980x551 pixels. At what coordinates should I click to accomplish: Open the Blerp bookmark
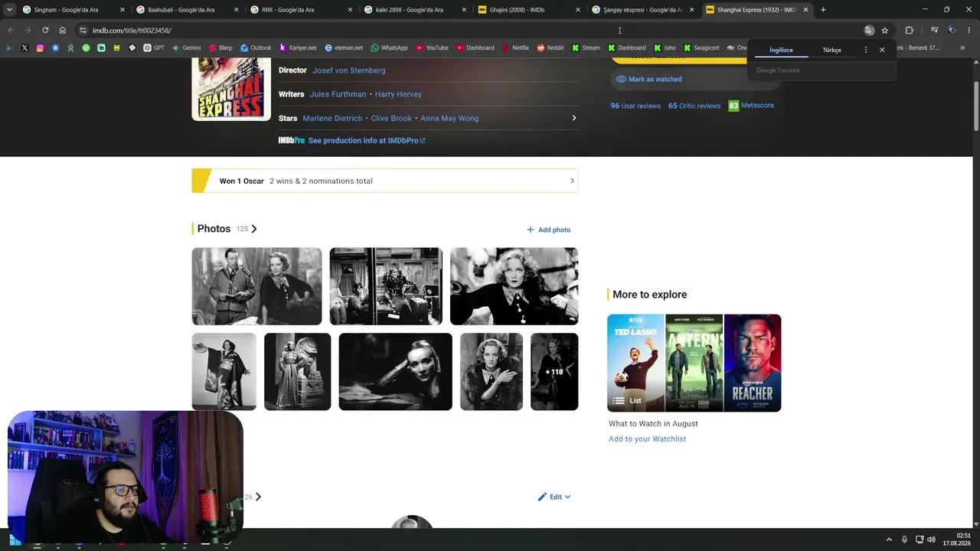point(220,47)
